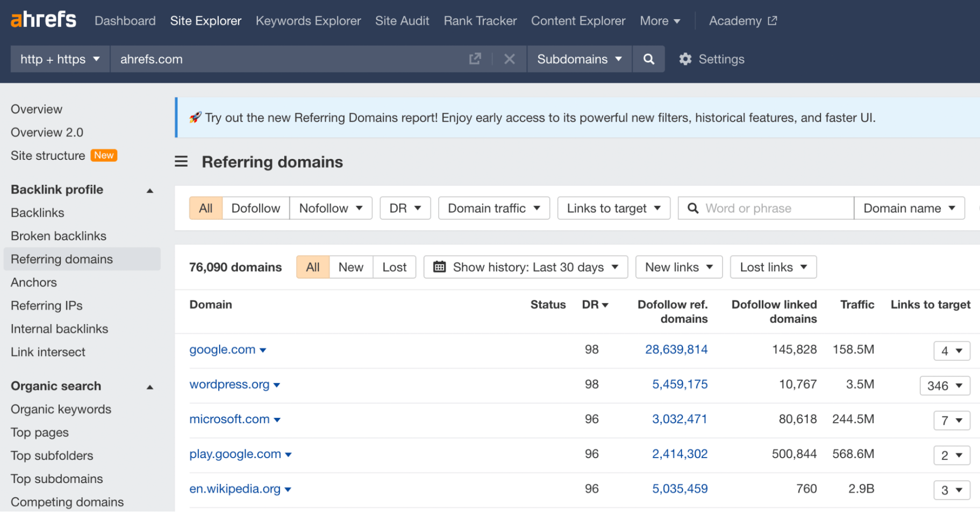Click the ahrefs logo

[43, 20]
